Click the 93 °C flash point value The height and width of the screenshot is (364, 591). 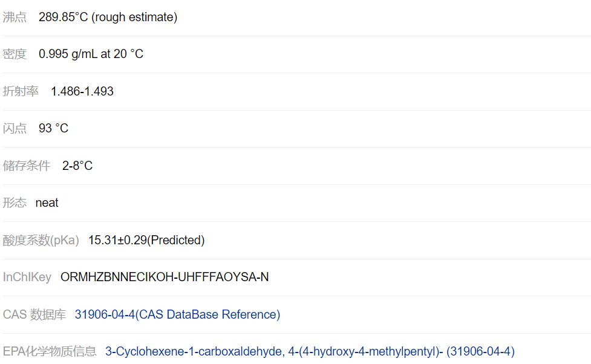point(53,128)
